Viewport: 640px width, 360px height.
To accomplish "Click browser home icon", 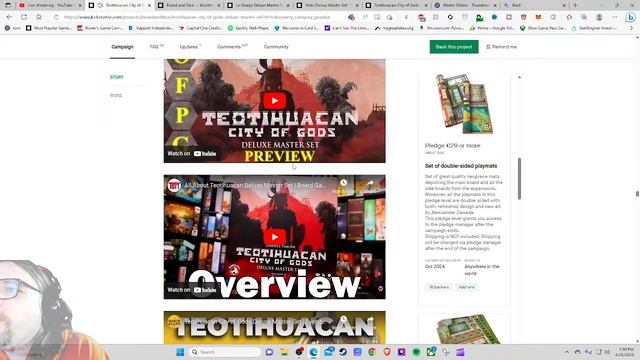I will point(39,17).
